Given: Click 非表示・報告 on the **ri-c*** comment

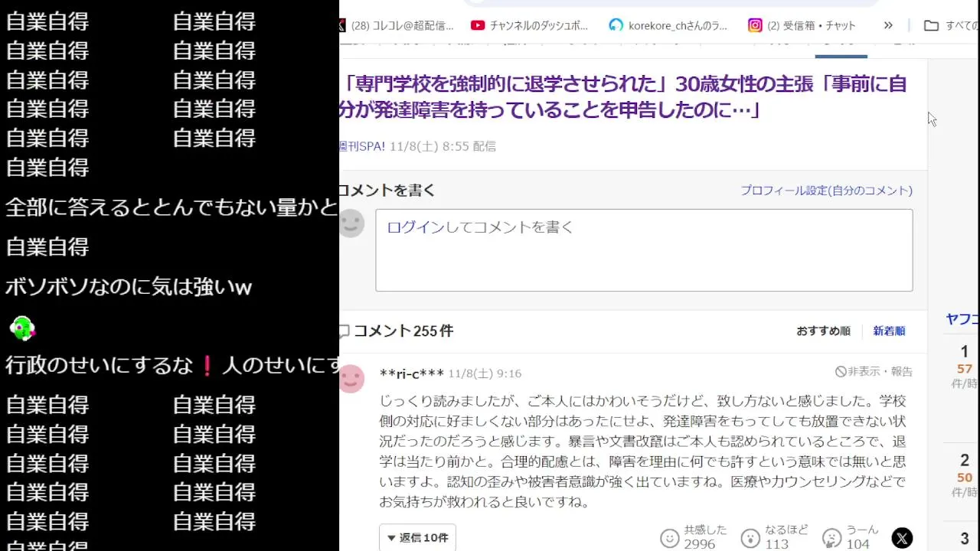Looking at the screenshot, I should pos(874,371).
